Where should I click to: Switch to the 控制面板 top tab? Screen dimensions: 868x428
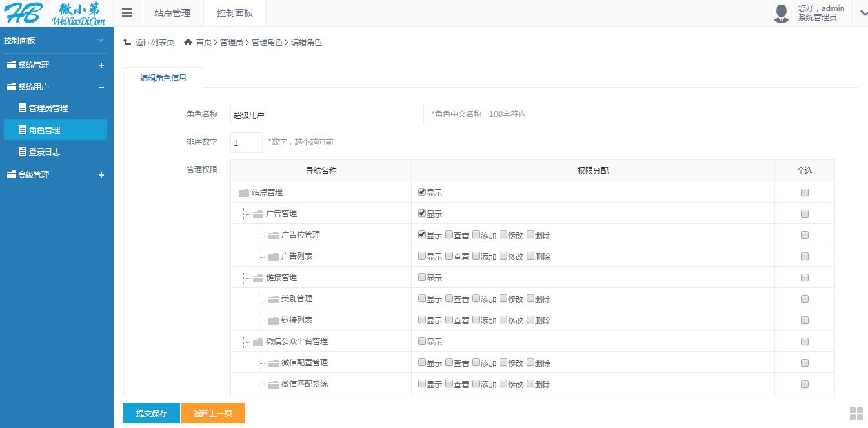(x=235, y=13)
